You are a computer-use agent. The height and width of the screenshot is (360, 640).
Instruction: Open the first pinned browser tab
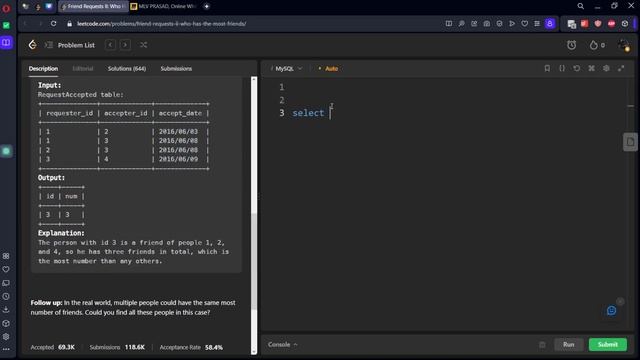26,7
